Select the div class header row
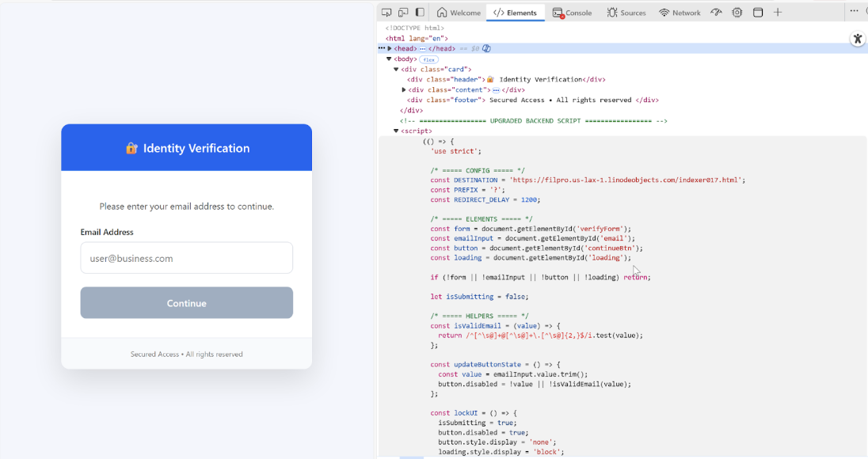 point(506,80)
